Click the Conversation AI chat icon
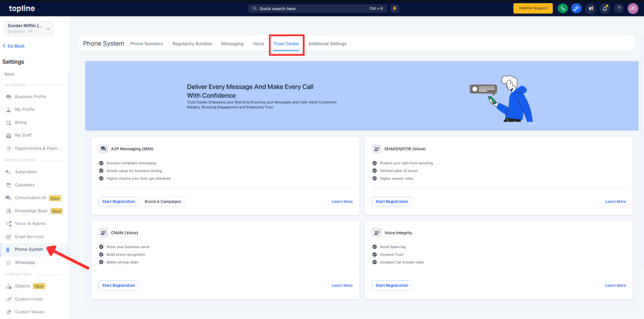The width and height of the screenshot is (644, 319). (9, 198)
